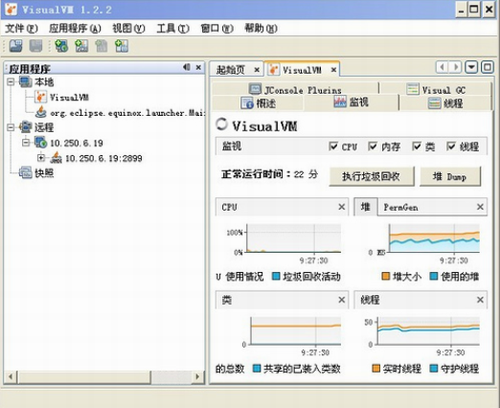The image size is (500, 408).
Task: Open the 窗口 menu
Action: pos(217,29)
